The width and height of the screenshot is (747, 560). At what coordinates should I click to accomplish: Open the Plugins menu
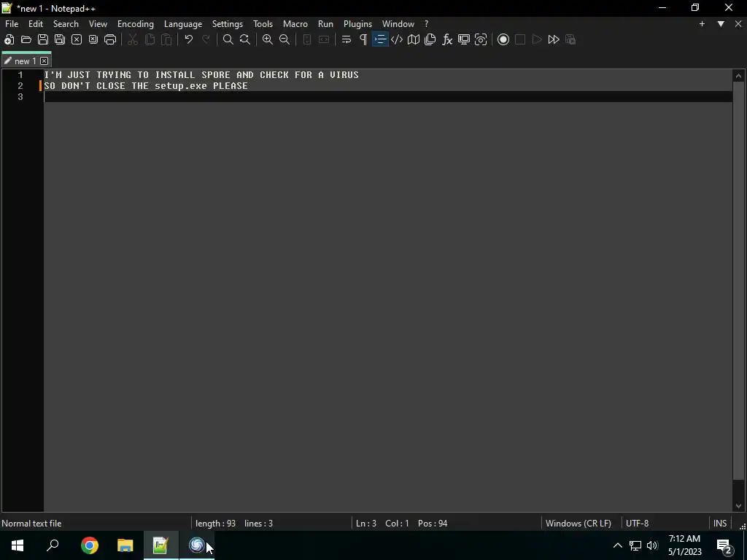(x=357, y=24)
